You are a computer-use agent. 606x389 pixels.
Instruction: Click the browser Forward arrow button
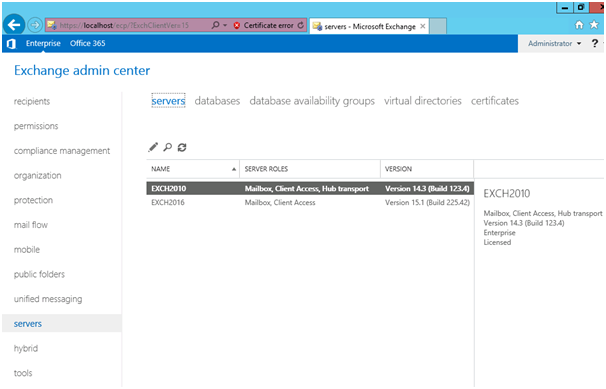[35, 25]
